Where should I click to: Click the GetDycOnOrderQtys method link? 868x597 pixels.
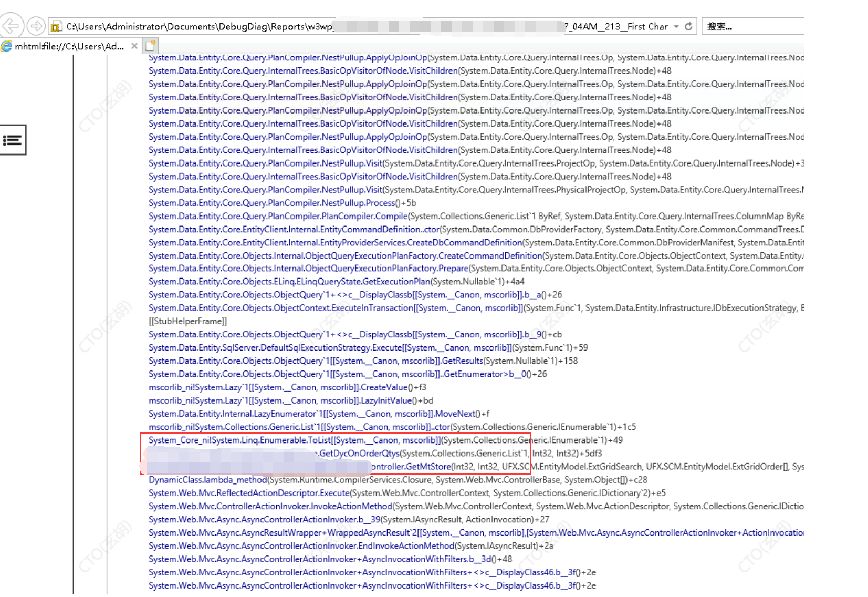coord(359,454)
